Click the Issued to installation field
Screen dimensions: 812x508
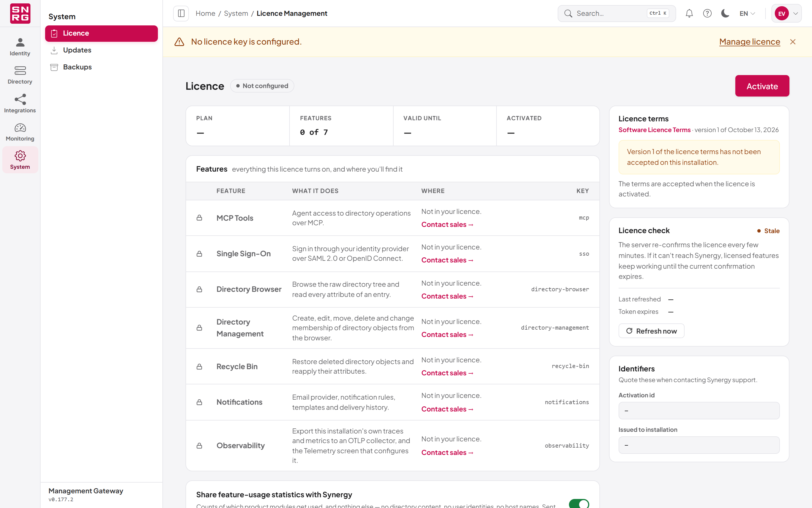pos(699,445)
